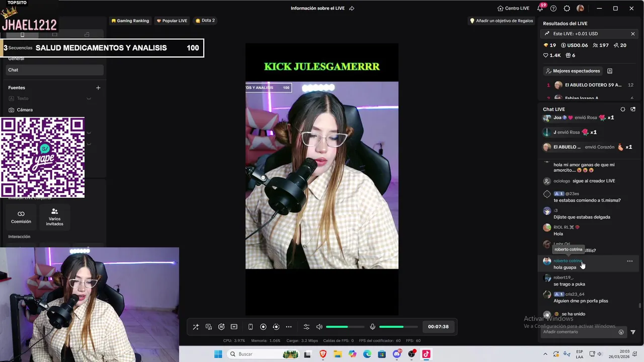Viewport: 644px width, 362px height.
Task: Switch to landscape layout tab in left panel
Action: pyautogui.click(x=55, y=35)
